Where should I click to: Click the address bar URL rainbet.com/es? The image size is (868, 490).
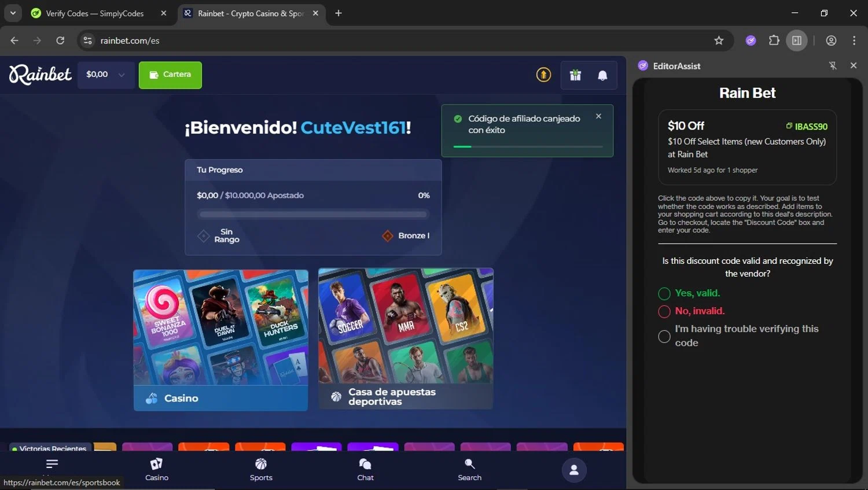[130, 40]
